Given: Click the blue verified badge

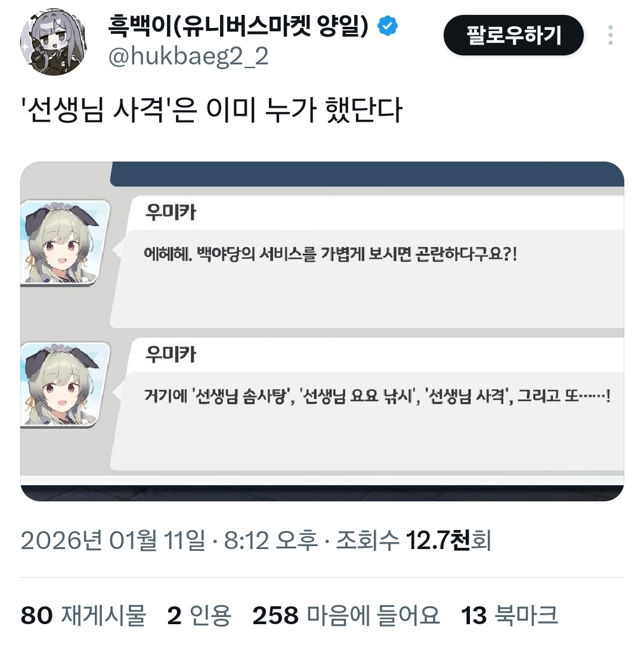Looking at the screenshot, I should (388, 26).
